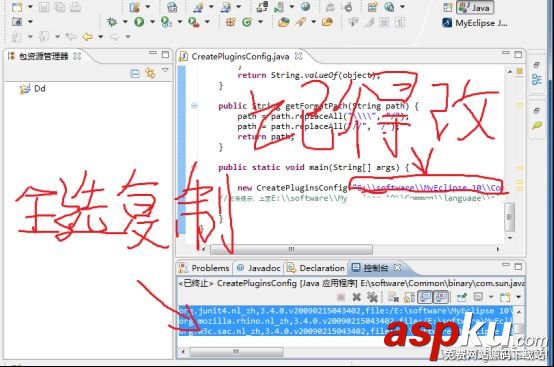
Task: Click the main method declaration line
Action: point(313,167)
